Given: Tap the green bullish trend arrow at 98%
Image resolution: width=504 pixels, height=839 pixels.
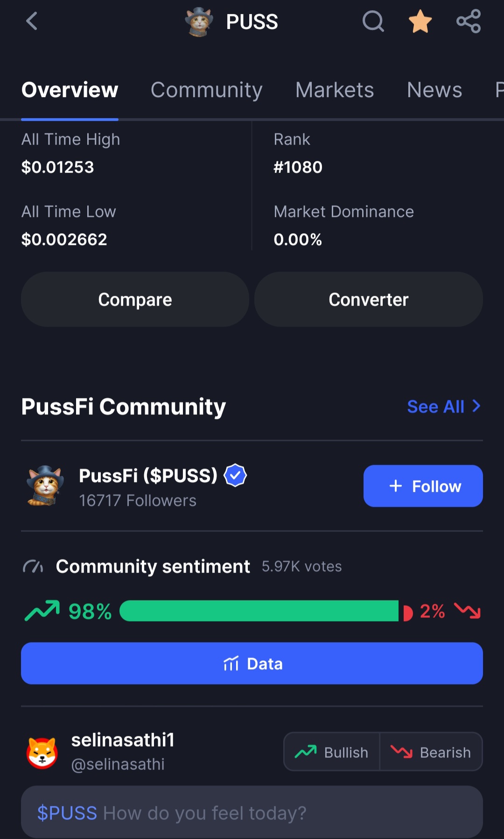Looking at the screenshot, I should click(x=42, y=610).
